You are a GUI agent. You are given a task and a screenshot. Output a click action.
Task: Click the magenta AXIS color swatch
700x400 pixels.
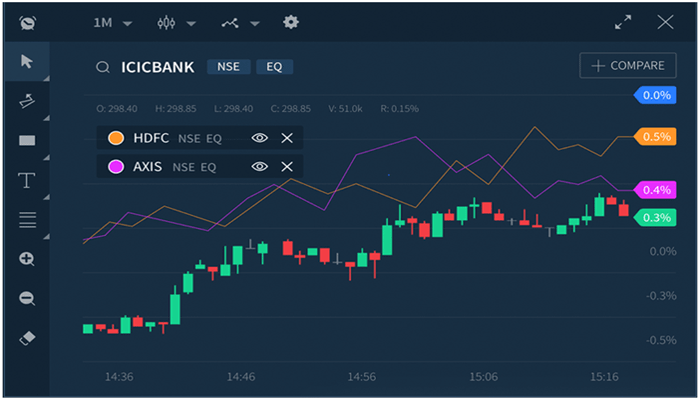point(116,167)
